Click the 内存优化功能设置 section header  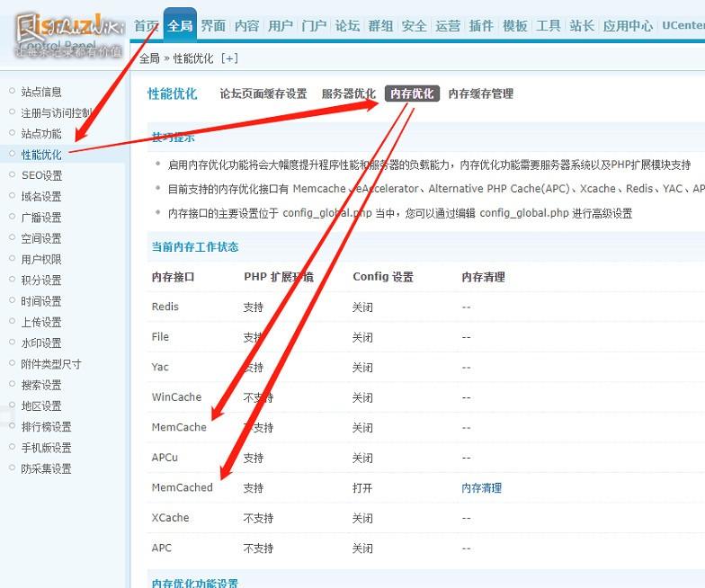pos(194,583)
